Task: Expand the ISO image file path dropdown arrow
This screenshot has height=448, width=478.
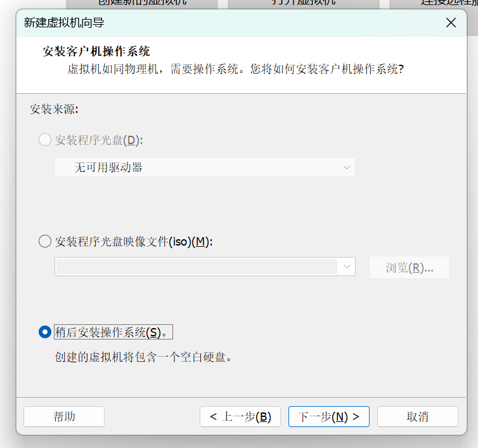Action: (x=347, y=267)
